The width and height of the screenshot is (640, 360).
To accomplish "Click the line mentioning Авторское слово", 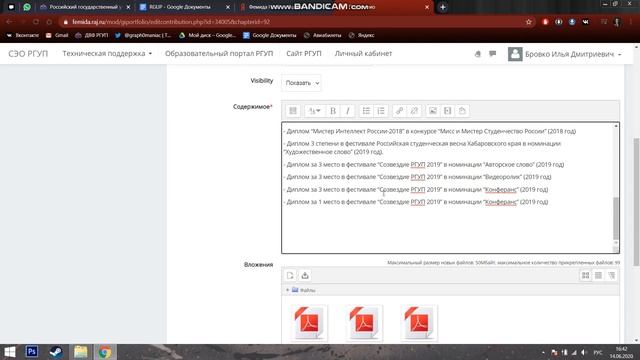I will 424,164.
